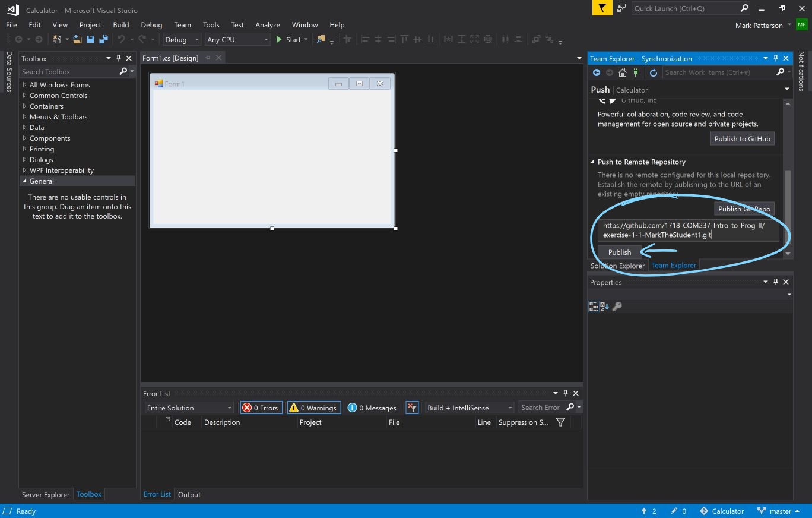Click the Publish to GitHub button
This screenshot has width=812, height=518.
[x=742, y=138]
